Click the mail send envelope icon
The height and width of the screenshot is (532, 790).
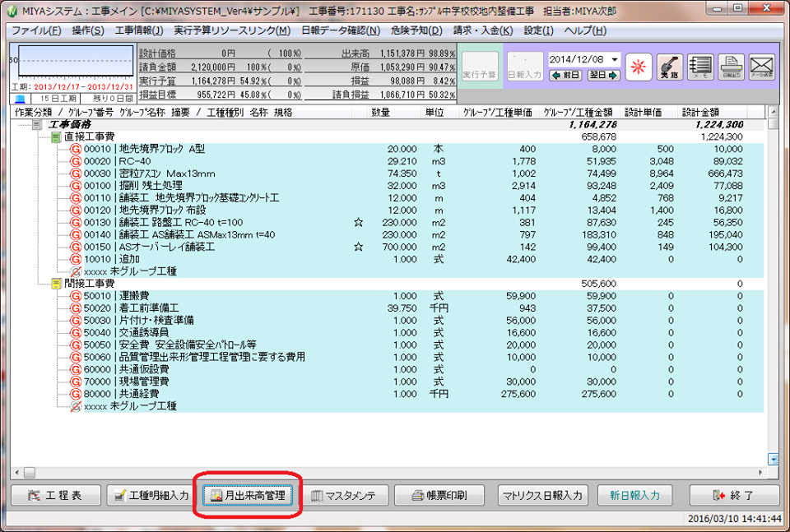coord(761,67)
